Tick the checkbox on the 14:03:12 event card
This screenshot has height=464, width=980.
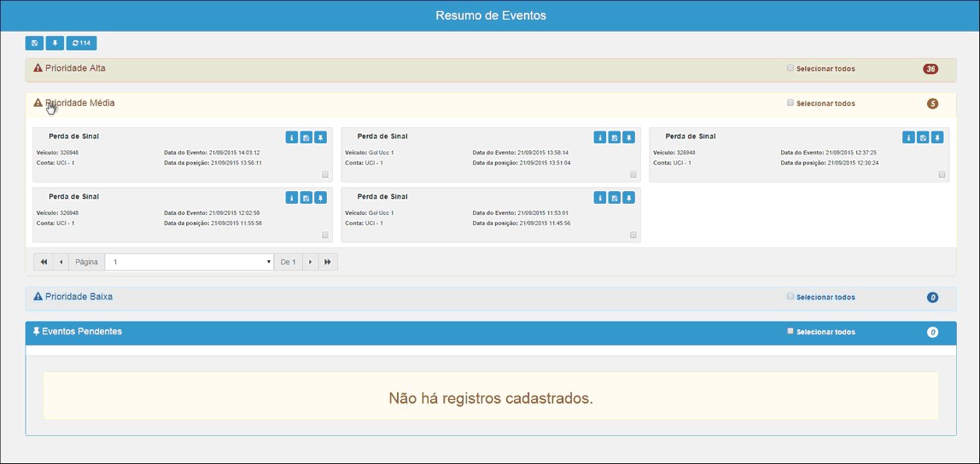point(325,175)
